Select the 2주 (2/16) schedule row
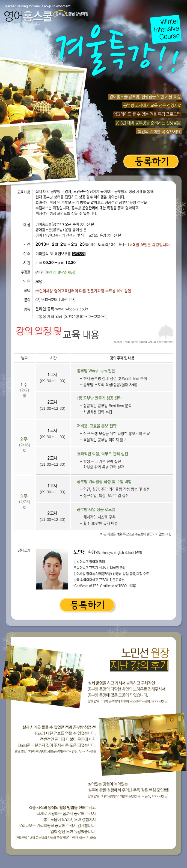The width and height of the screenshot is (187, 868). (24, 445)
